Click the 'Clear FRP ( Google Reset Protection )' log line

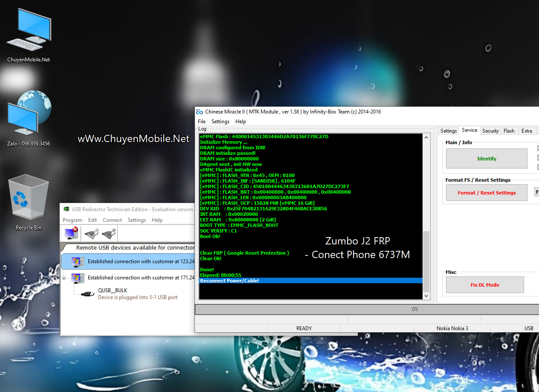(x=244, y=253)
